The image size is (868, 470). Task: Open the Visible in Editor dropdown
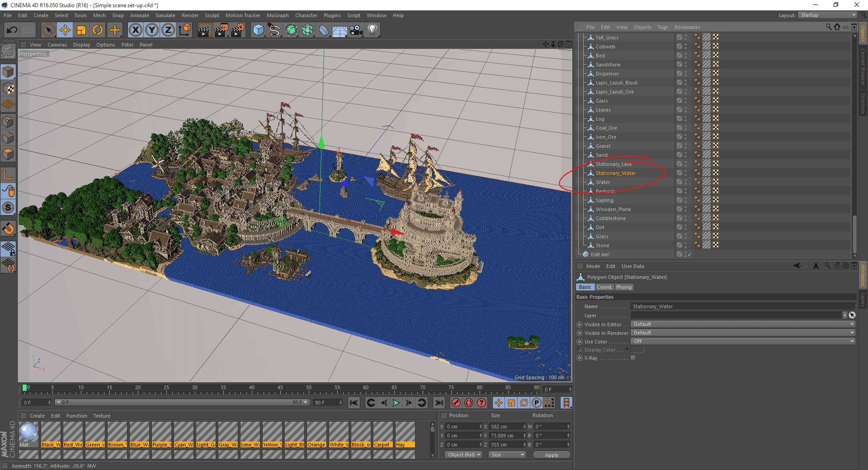pos(743,324)
